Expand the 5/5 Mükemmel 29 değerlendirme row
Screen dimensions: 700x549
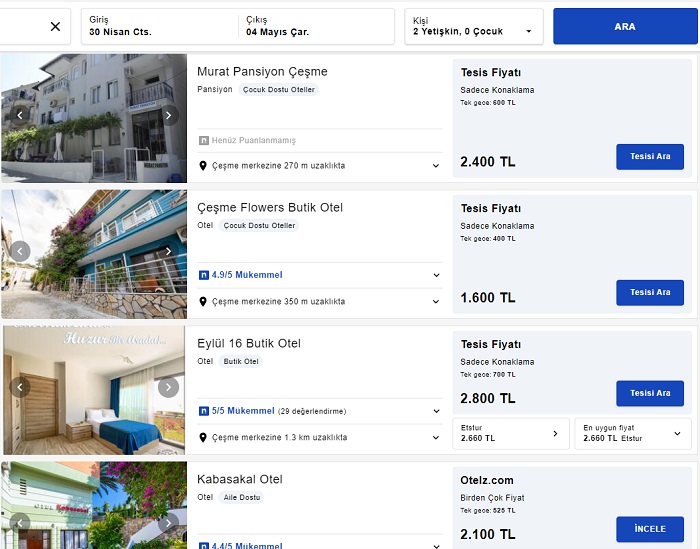[x=436, y=411]
